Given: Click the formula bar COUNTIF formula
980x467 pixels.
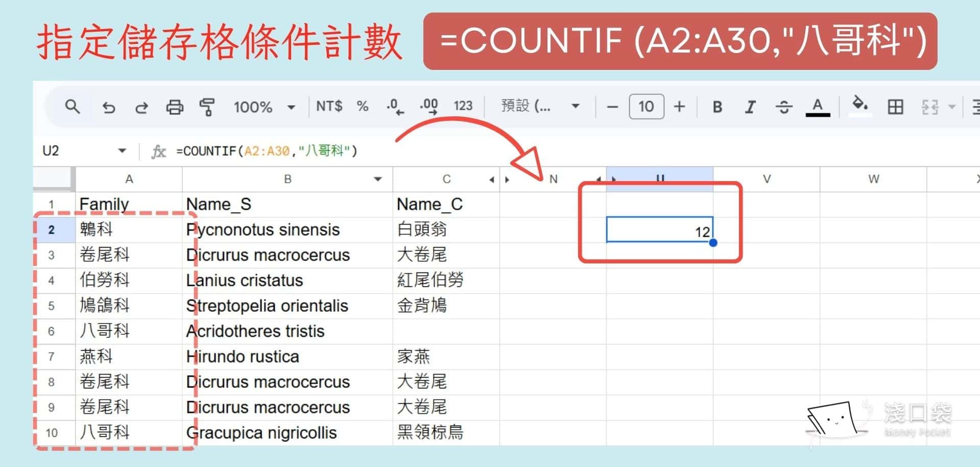Looking at the screenshot, I should pyautogui.click(x=267, y=151).
